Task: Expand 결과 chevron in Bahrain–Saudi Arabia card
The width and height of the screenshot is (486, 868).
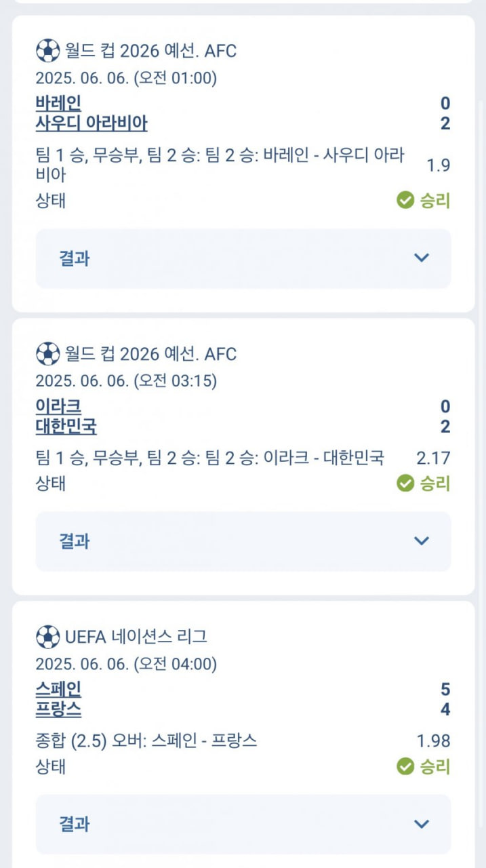Action: click(422, 258)
